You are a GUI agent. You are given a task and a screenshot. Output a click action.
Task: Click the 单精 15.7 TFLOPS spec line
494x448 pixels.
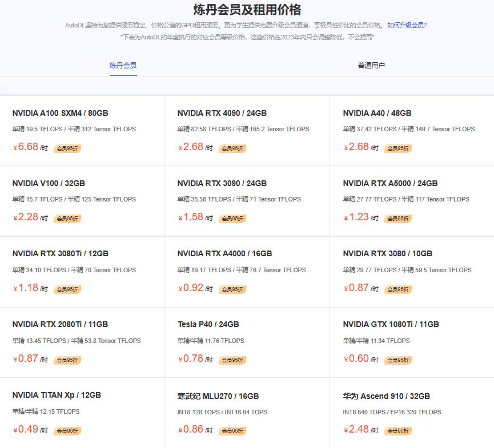click(74, 199)
